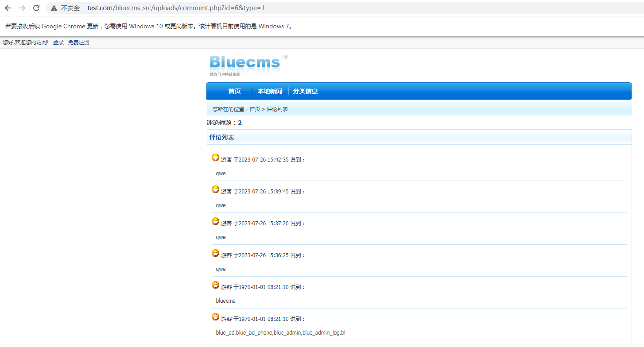Click the 登录 login link
644x347 pixels.
pos(58,42)
